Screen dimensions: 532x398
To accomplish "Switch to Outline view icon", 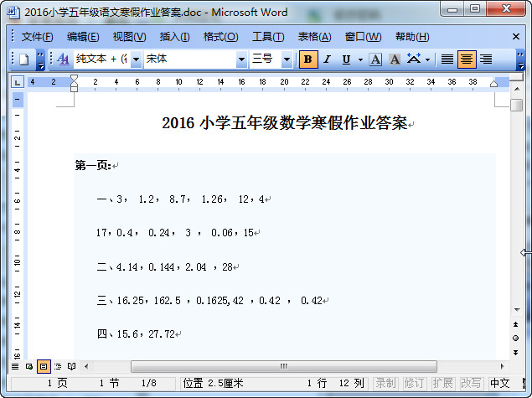I will (x=58, y=366).
